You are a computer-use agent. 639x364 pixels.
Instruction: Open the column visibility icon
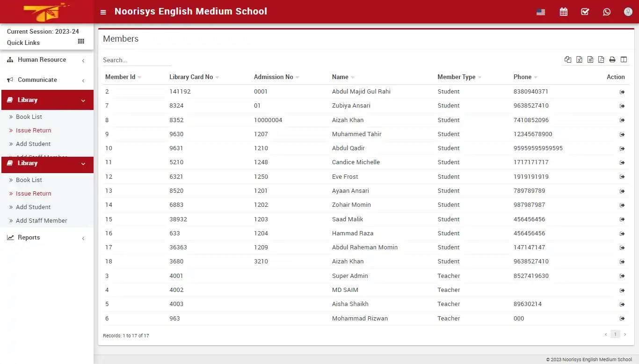click(624, 59)
